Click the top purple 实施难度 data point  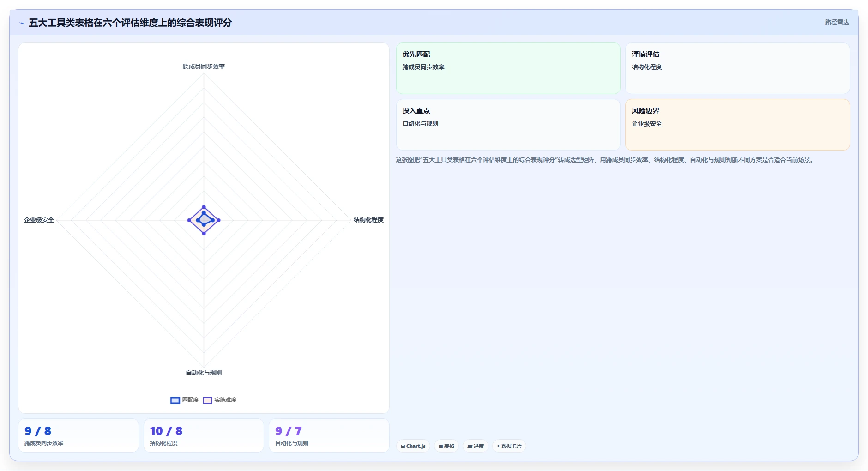click(204, 207)
